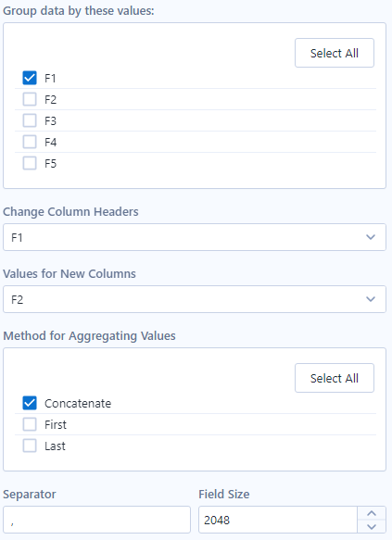Click chevron arrow of Change Column Headers
The width and height of the screenshot is (392, 540).
(x=371, y=237)
